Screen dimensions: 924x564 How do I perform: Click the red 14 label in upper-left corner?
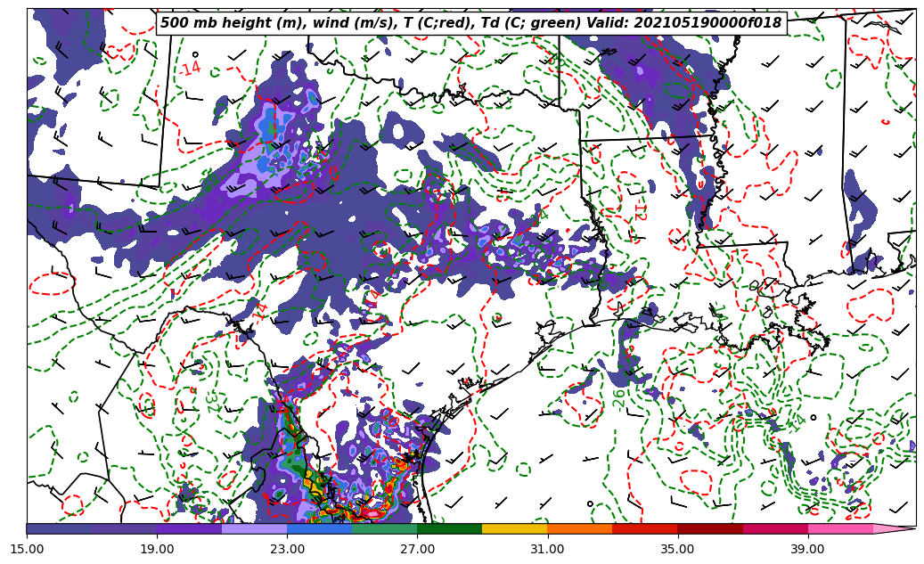click(191, 68)
